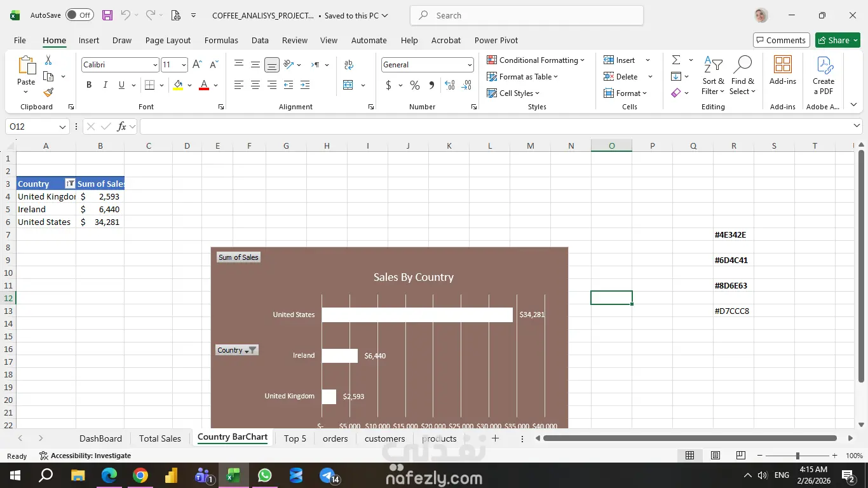The width and height of the screenshot is (868, 488).
Task: Switch to the Top 5 sheet tab
Action: click(295, 438)
